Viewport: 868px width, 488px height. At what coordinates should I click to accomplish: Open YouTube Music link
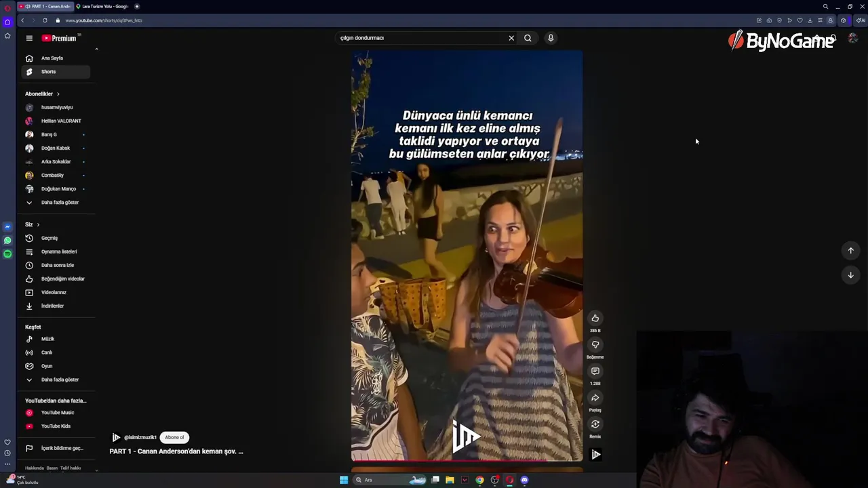coord(55,413)
